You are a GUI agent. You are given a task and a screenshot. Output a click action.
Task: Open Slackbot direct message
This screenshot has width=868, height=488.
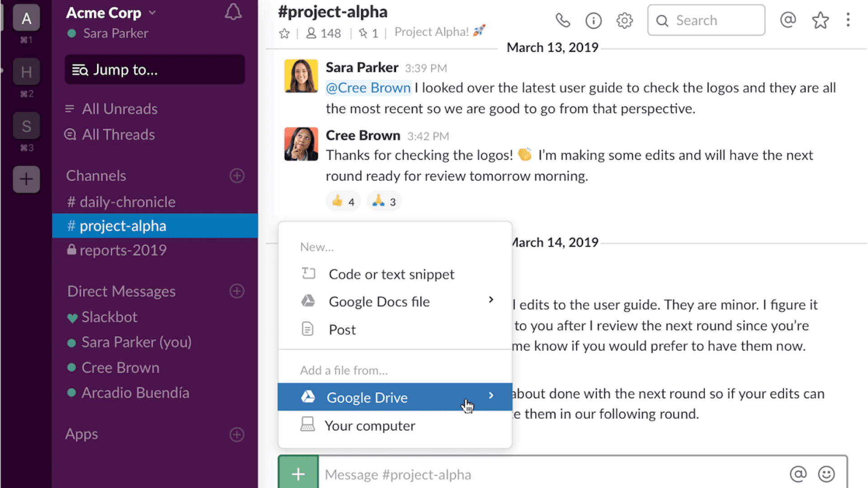(102, 317)
